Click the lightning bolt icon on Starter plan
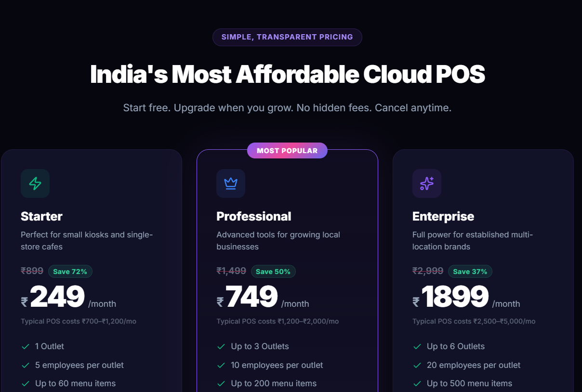This screenshot has height=392, width=582. point(35,183)
